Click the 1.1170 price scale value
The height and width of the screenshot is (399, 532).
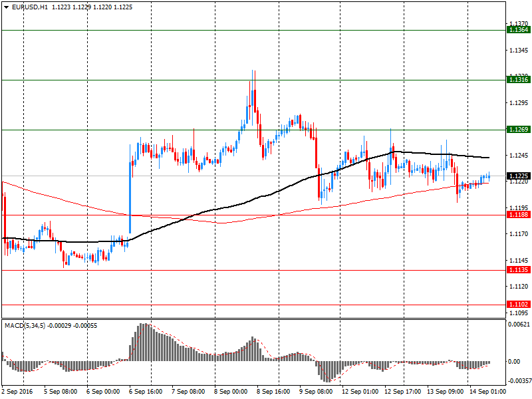point(519,234)
